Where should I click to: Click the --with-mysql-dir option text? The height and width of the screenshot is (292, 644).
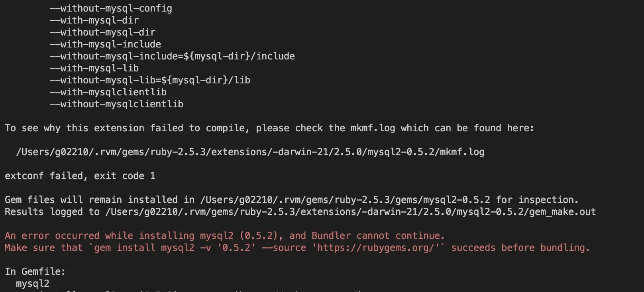coord(94,20)
